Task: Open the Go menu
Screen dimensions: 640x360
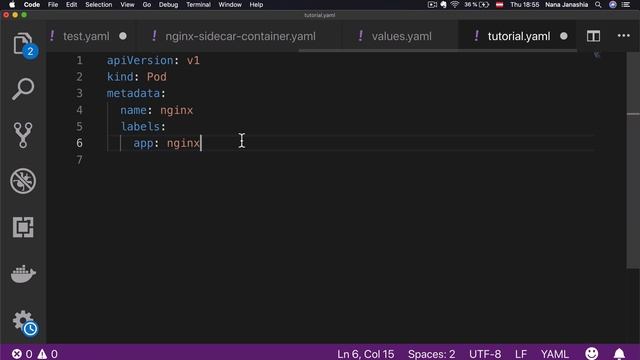Action: (147, 4)
